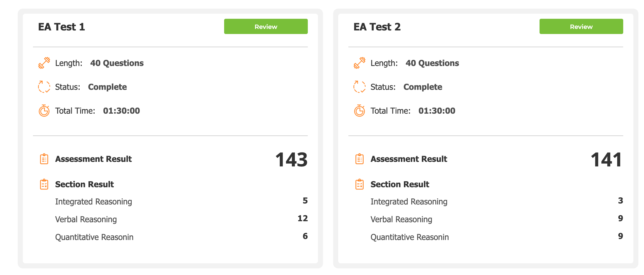The width and height of the screenshot is (644, 275).
Task: Select the EA Test 1 title
Action: tap(62, 27)
